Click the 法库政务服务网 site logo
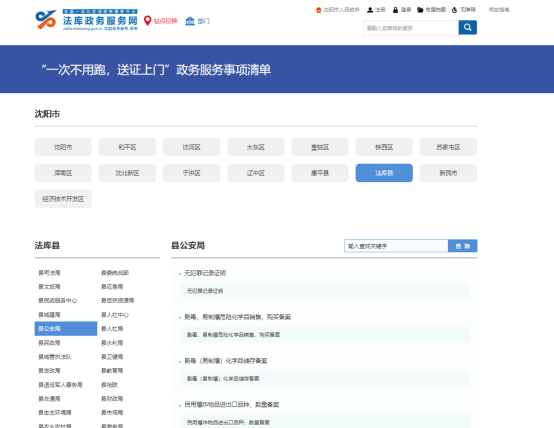The width and height of the screenshot is (554, 428). [86, 20]
